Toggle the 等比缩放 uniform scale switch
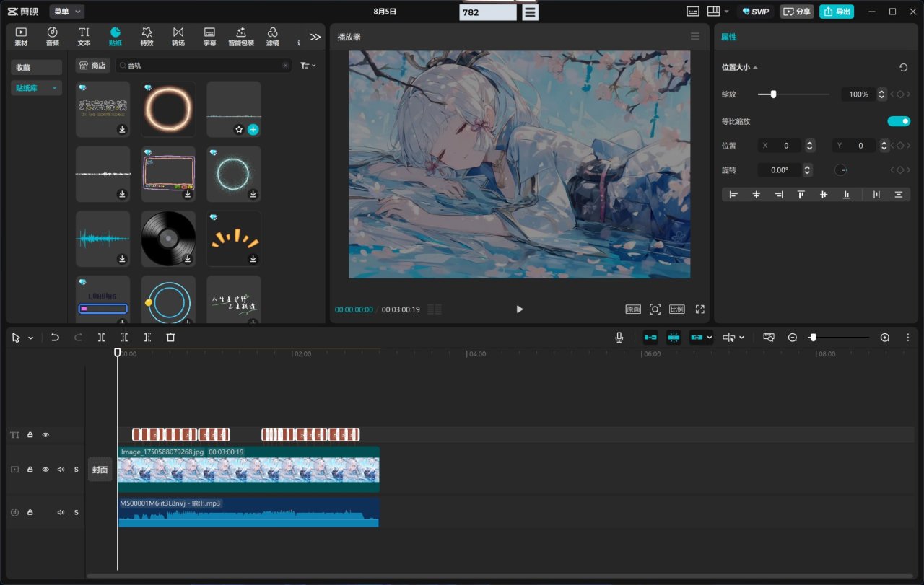 pyautogui.click(x=899, y=121)
